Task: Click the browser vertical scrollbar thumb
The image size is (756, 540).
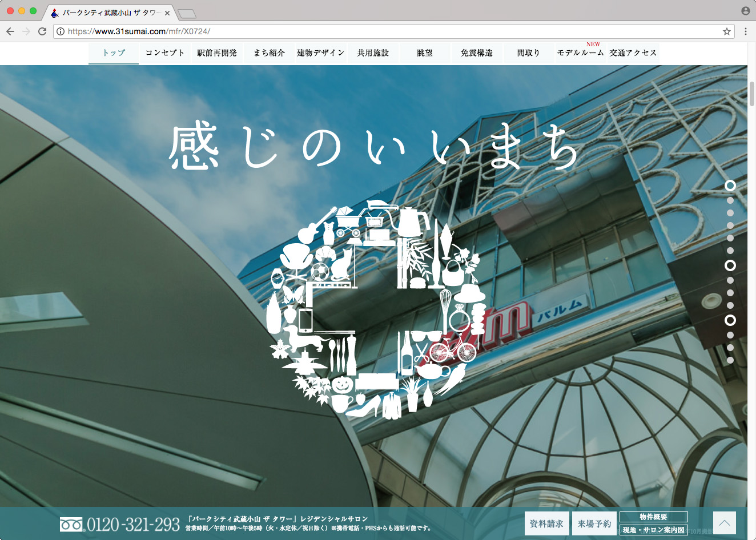Action: tap(752, 94)
